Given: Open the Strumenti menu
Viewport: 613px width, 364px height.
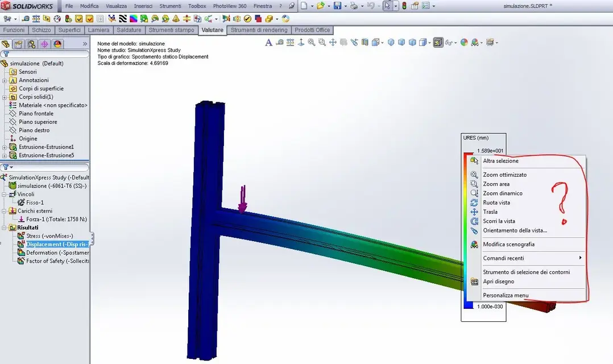Looking at the screenshot, I should tap(170, 6).
